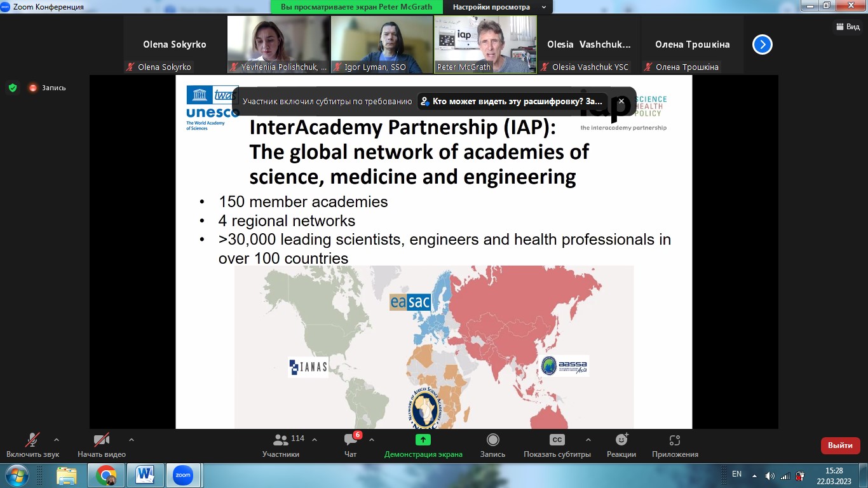Click the Вид view layout button
868x488 pixels.
[847, 27]
